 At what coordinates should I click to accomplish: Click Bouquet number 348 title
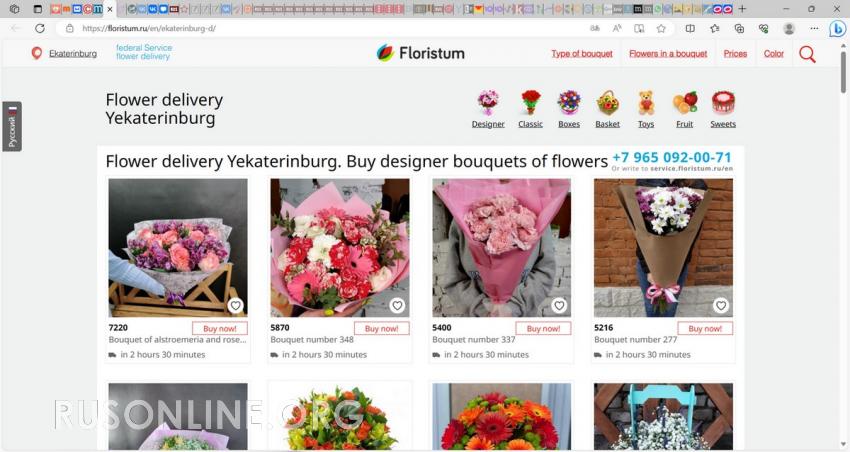tap(312, 340)
